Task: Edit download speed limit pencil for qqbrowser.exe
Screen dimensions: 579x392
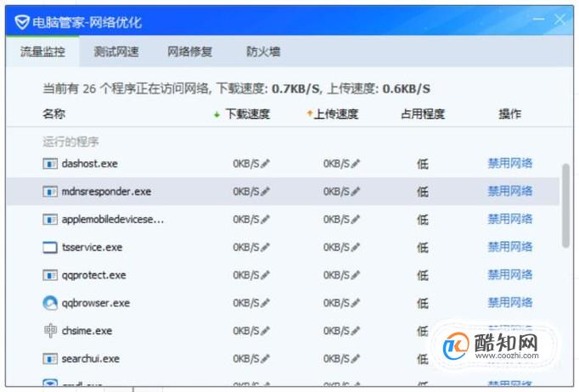Action: click(x=265, y=303)
